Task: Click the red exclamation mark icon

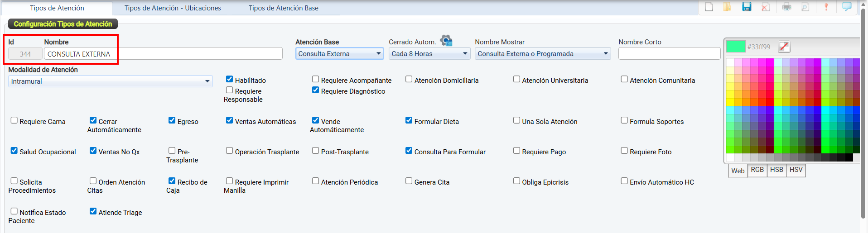Action: pos(826,7)
